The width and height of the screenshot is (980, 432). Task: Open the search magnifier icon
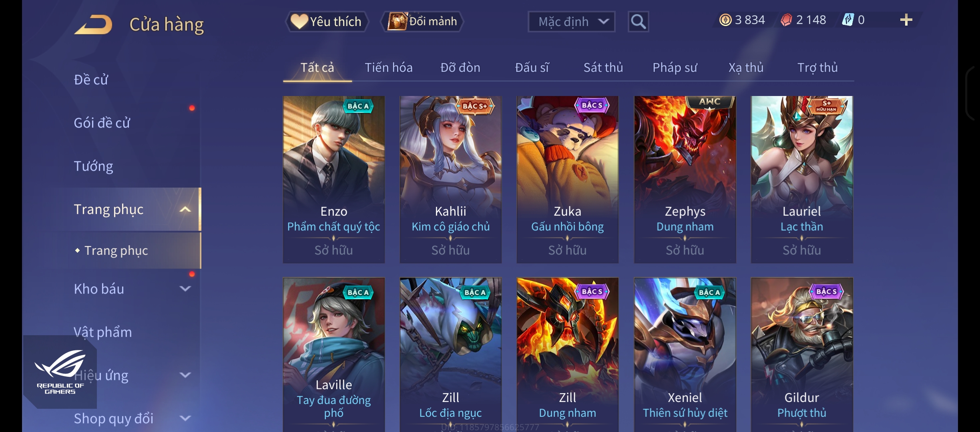point(638,22)
